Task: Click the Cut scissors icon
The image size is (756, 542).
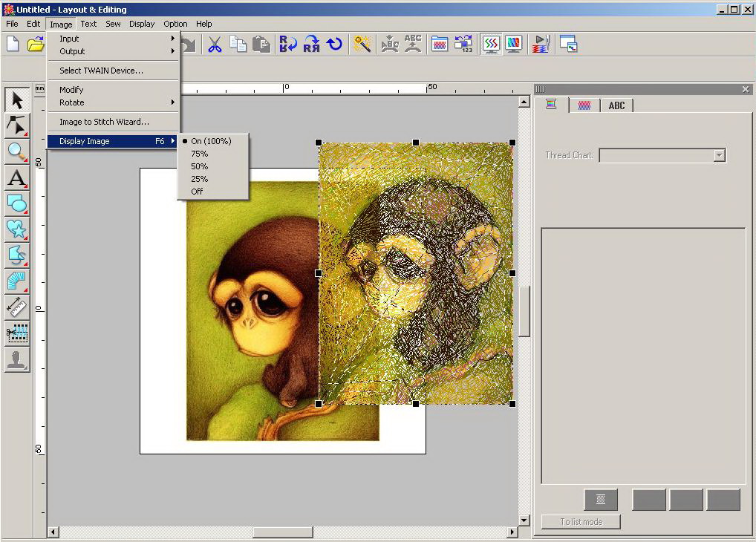Action: [x=215, y=45]
